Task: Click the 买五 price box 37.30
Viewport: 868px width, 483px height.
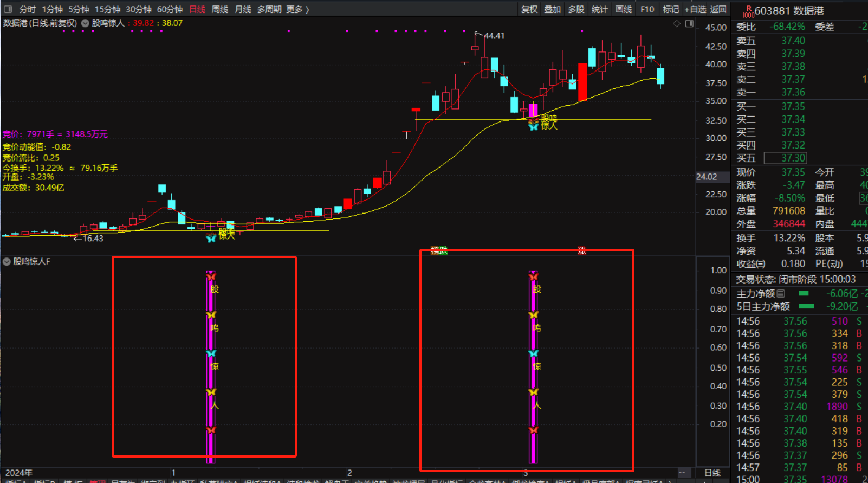Action: [785, 158]
